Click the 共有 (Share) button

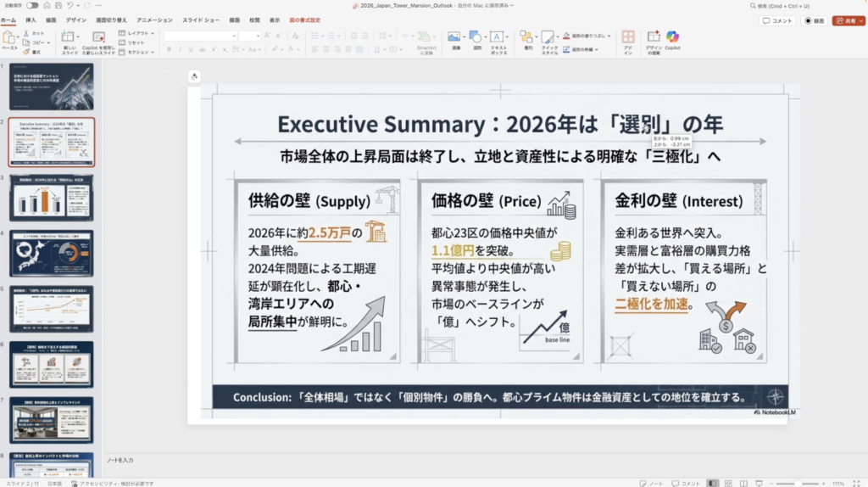tap(849, 20)
